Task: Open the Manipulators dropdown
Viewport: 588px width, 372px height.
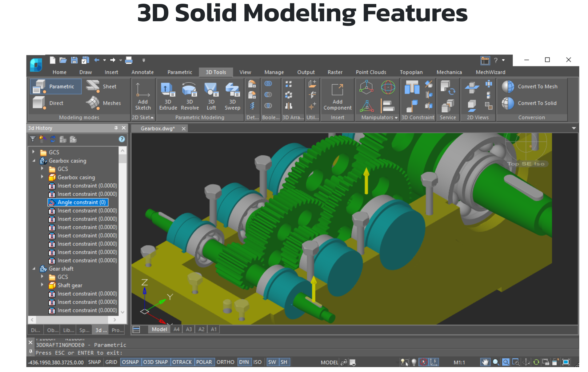Action: [x=396, y=118]
